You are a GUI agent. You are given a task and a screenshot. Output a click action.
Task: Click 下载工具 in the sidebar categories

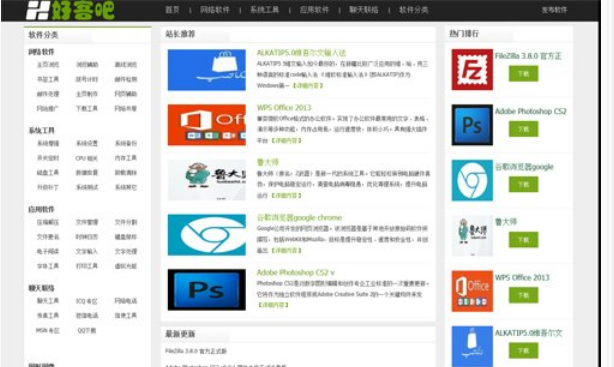[87, 108]
